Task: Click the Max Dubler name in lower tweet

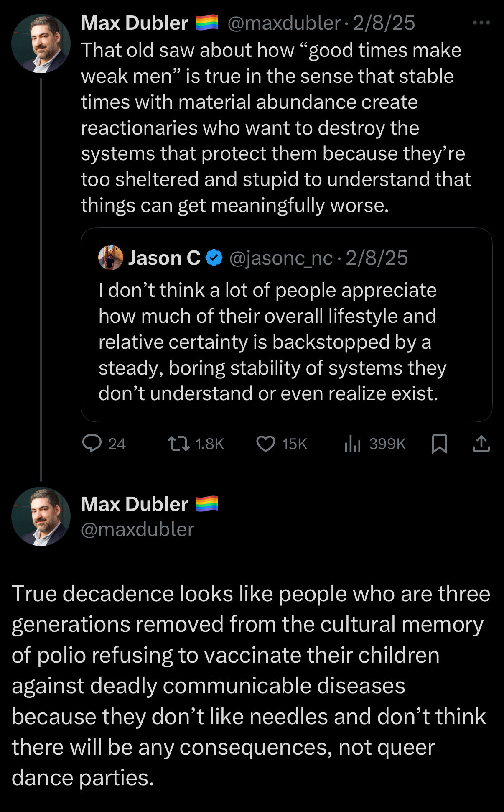Action: 135,504
